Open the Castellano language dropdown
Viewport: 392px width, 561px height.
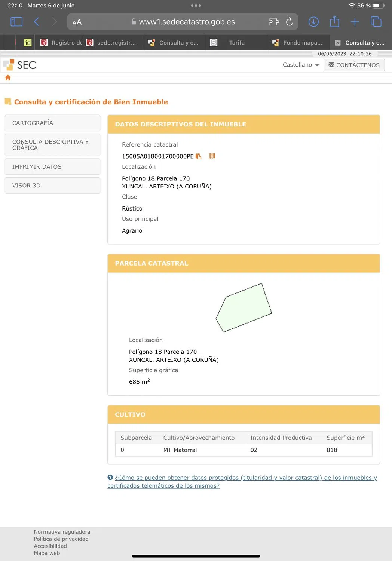(301, 65)
